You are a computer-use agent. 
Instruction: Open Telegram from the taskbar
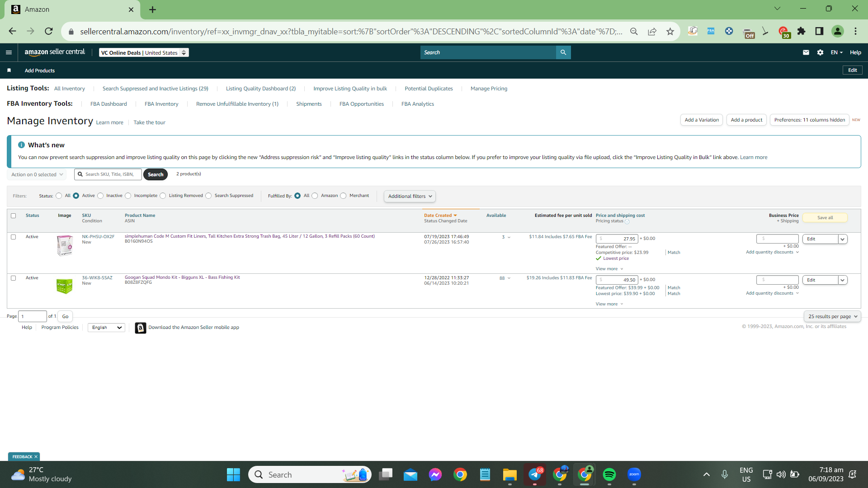[535, 474]
